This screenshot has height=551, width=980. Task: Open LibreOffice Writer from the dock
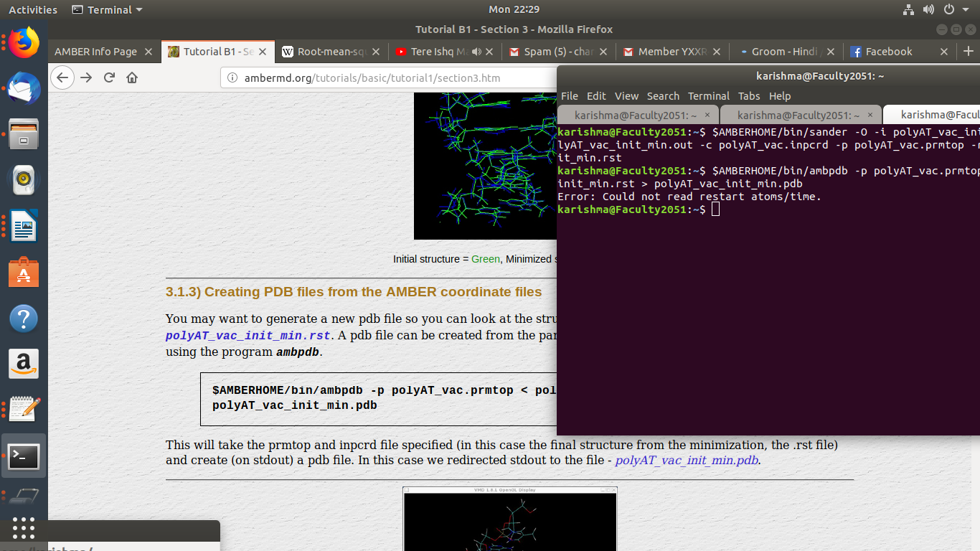click(x=24, y=226)
